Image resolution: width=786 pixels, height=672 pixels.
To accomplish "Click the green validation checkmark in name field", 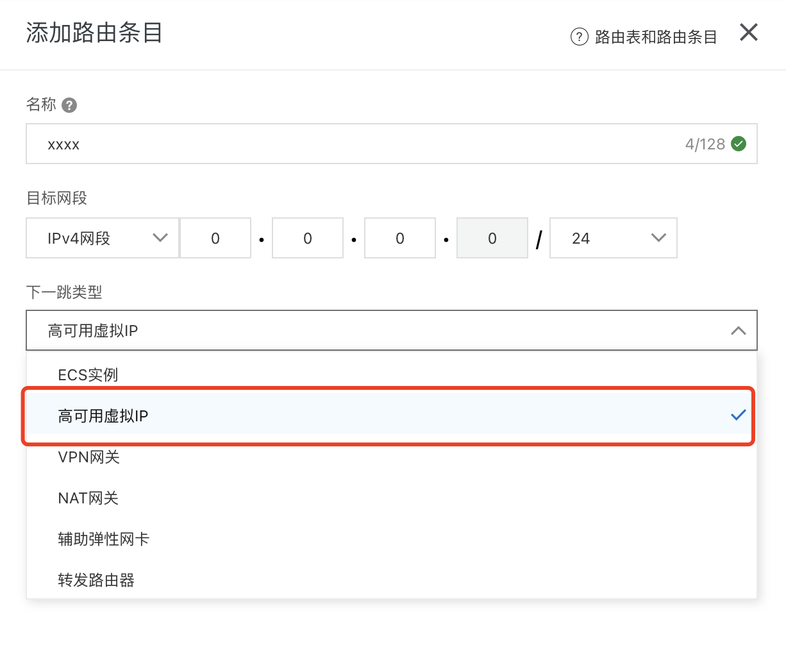I will 739,144.
